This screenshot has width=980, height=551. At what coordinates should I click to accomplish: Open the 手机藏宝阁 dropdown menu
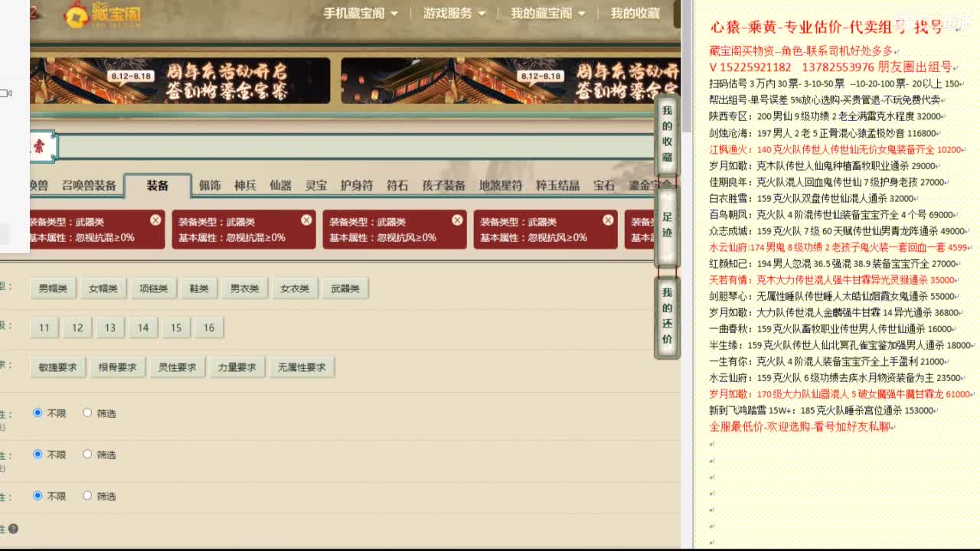pyautogui.click(x=361, y=13)
